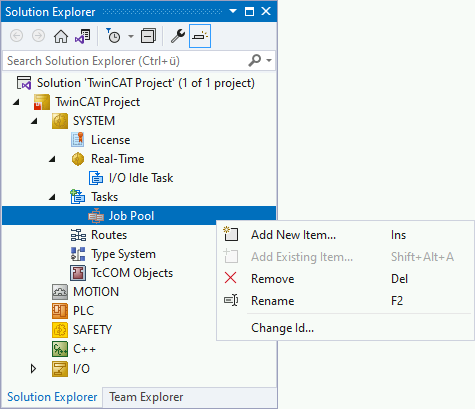Collapse the Real-Time node
Image resolution: width=475 pixels, height=409 pixels.
coord(52,159)
